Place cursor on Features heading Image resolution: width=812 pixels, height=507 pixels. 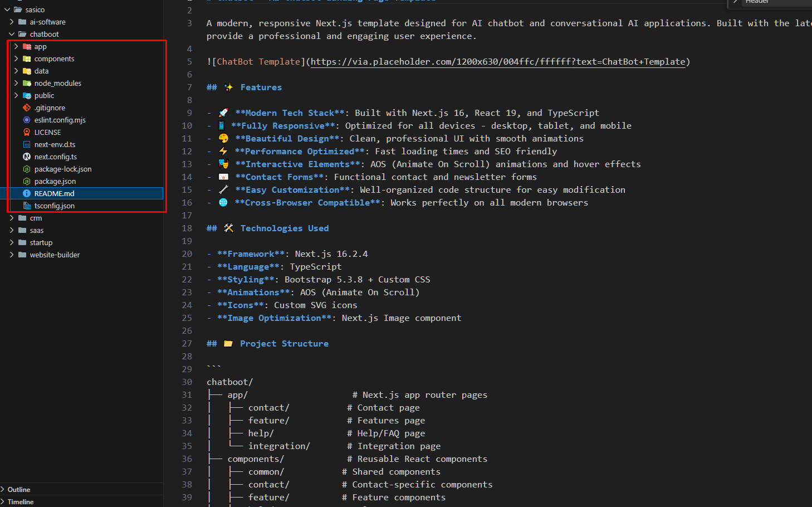pos(261,87)
